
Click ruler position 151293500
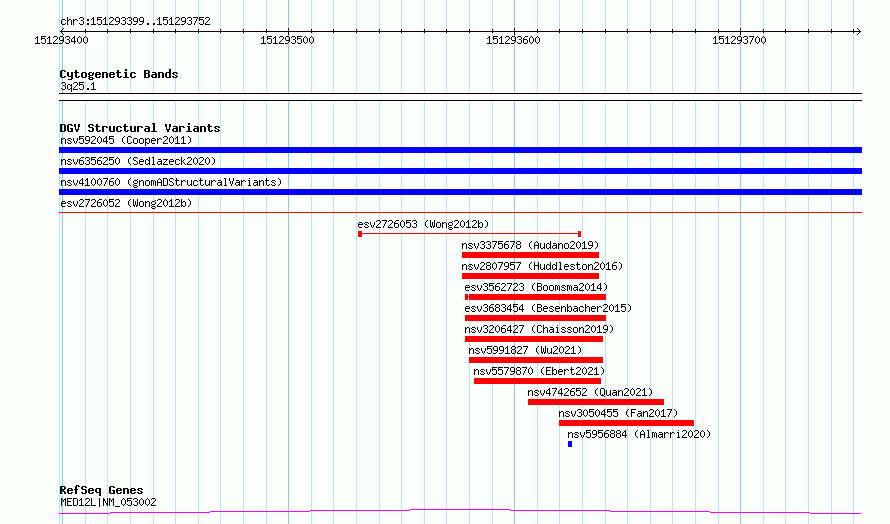click(287, 40)
